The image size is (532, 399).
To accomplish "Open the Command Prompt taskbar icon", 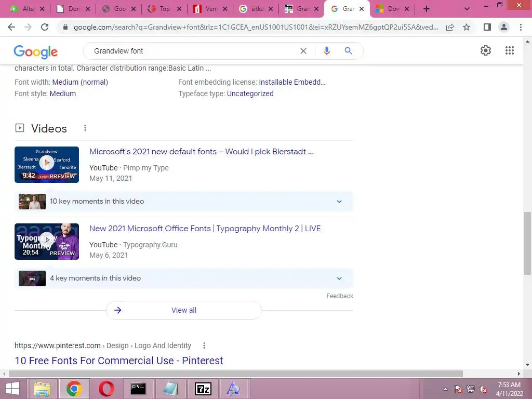I will click(138, 389).
